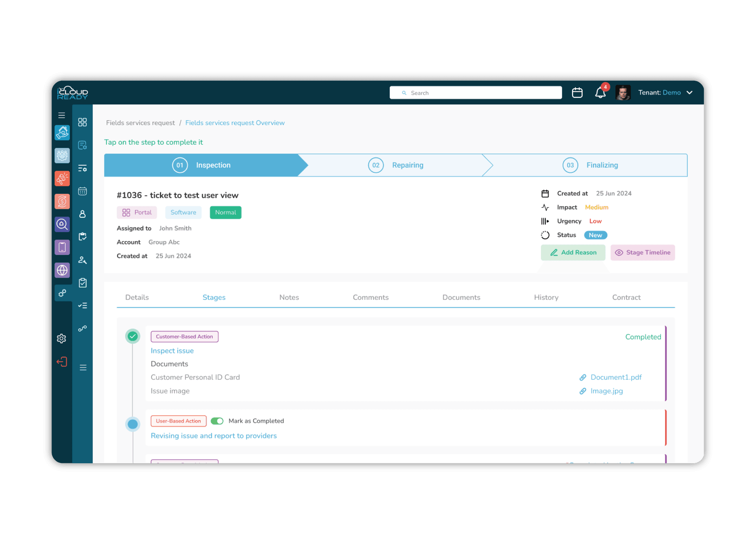Open Document1.pdf attachment link

point(615,377)
